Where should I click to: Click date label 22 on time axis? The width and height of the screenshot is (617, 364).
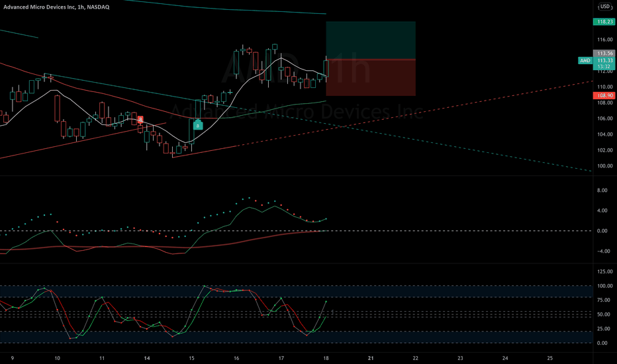click(x=416, y=358)
